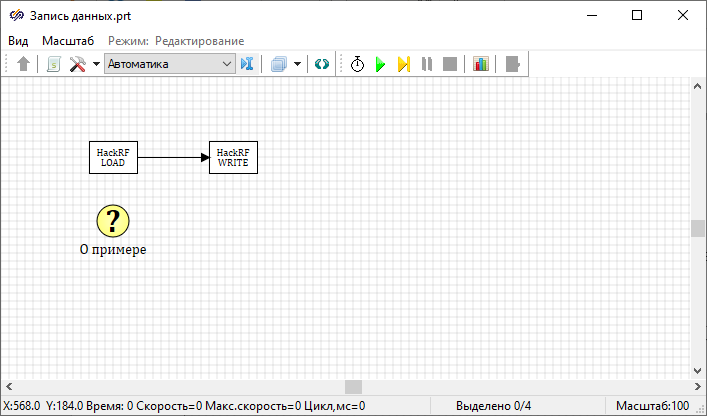Open the script document icon
The height and width of the screenshot is (416, 707).
[x=54, y=64]
